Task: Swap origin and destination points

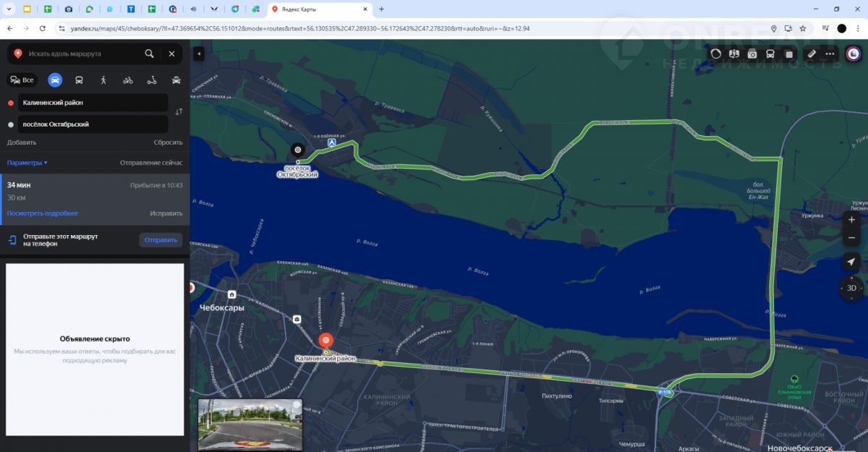Action: point(179,112)
